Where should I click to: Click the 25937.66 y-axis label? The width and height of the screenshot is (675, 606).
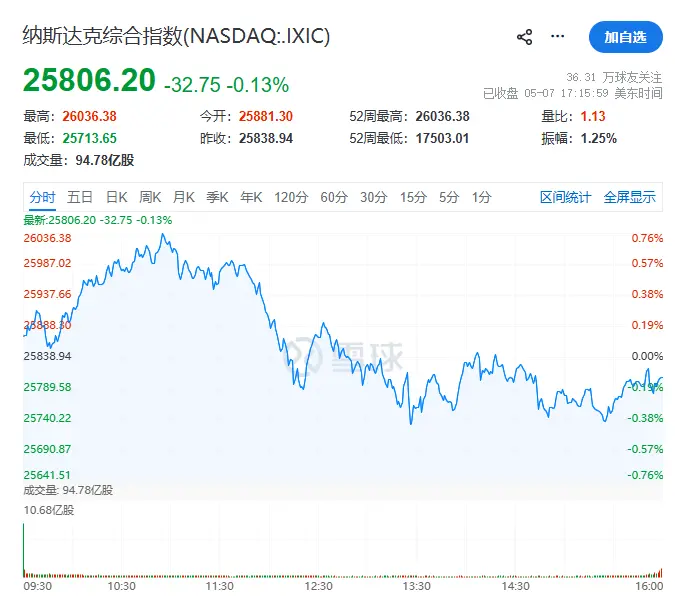[47, 294]
